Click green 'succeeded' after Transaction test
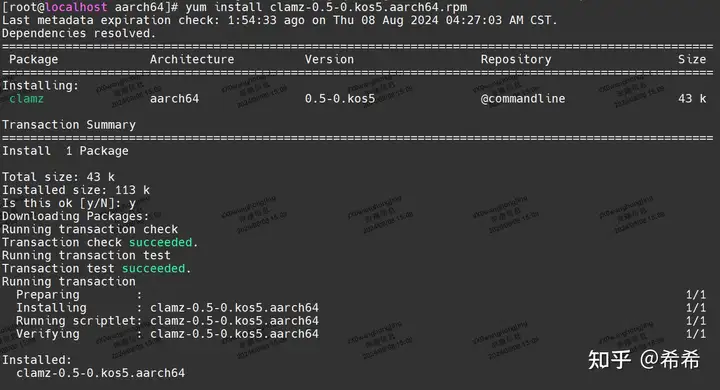This screenshot has height=390, width=720. [153, 269]
